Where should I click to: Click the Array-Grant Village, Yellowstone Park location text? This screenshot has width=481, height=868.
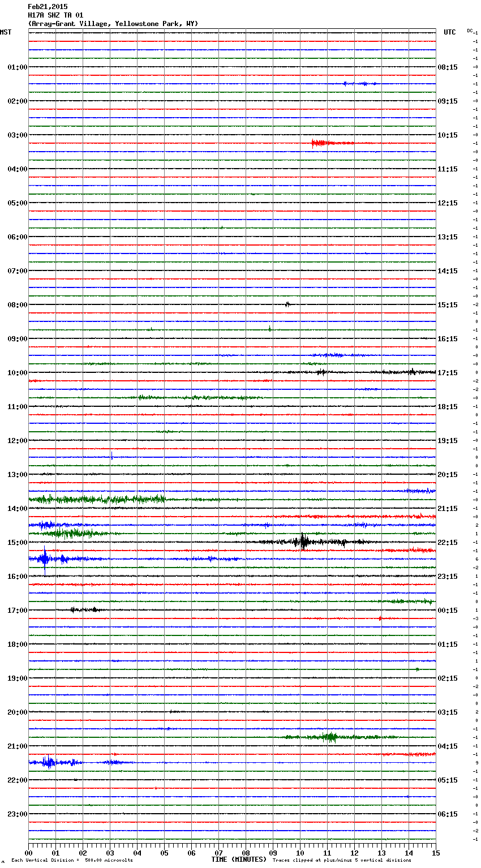(113, 24)
